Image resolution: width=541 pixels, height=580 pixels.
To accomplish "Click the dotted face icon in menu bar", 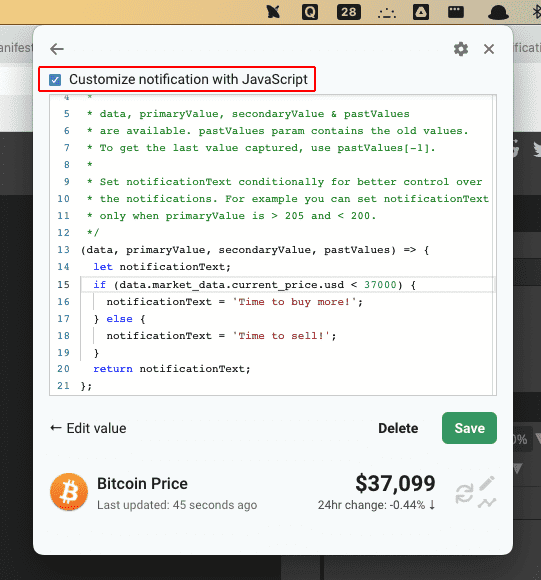I will pos(387,14).
